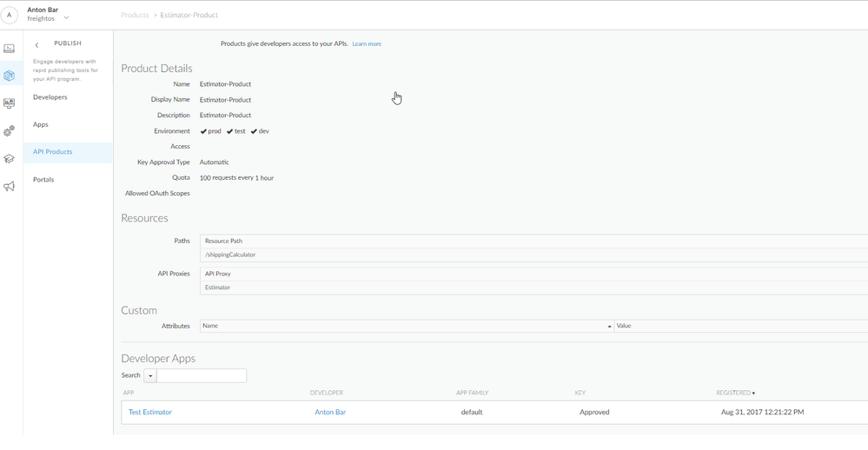This screenshot has width=868, height=450.
Task: Focus the Developer Apps search field
Action: coord(202,376)
